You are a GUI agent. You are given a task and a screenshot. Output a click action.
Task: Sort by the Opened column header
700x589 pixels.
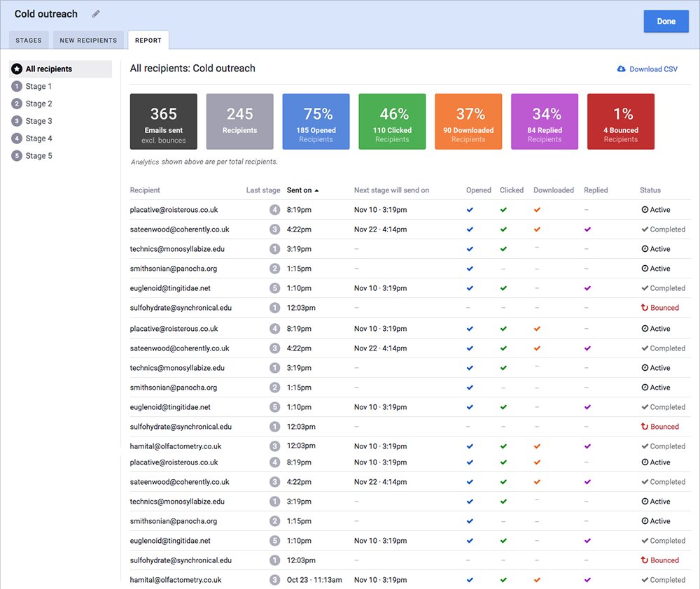point(479,190)
